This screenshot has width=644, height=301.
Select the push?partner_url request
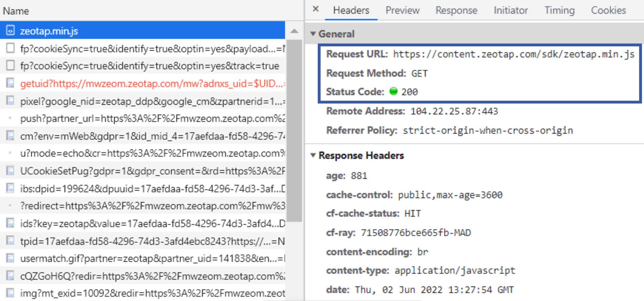tap(142, 118)
